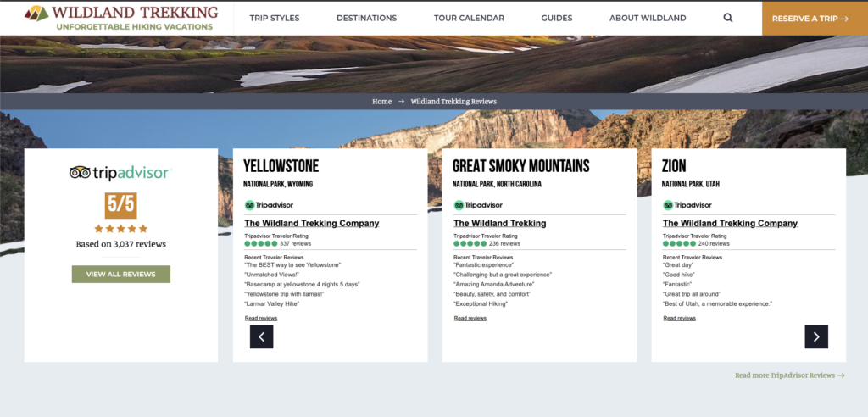Click "National Park, North Carolina" subtitle
The width and height of the screenshot is (868, 417).
[x=497, y=185]
